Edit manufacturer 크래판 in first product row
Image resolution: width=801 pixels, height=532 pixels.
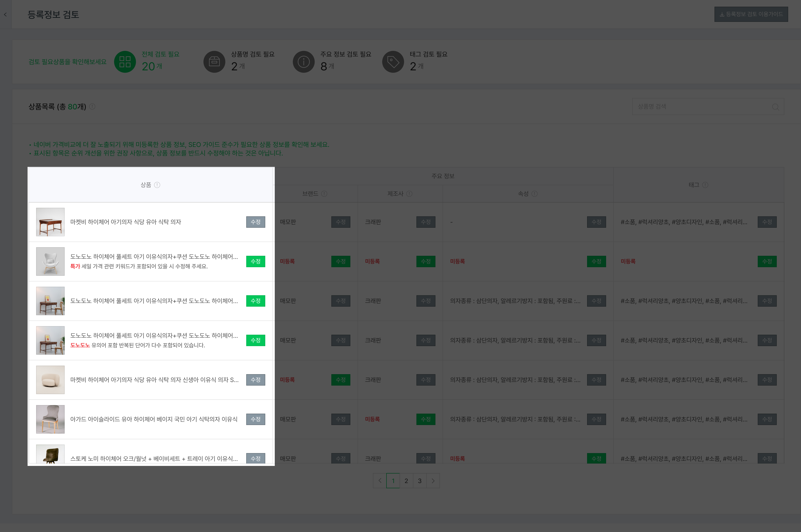coord(426,222)
